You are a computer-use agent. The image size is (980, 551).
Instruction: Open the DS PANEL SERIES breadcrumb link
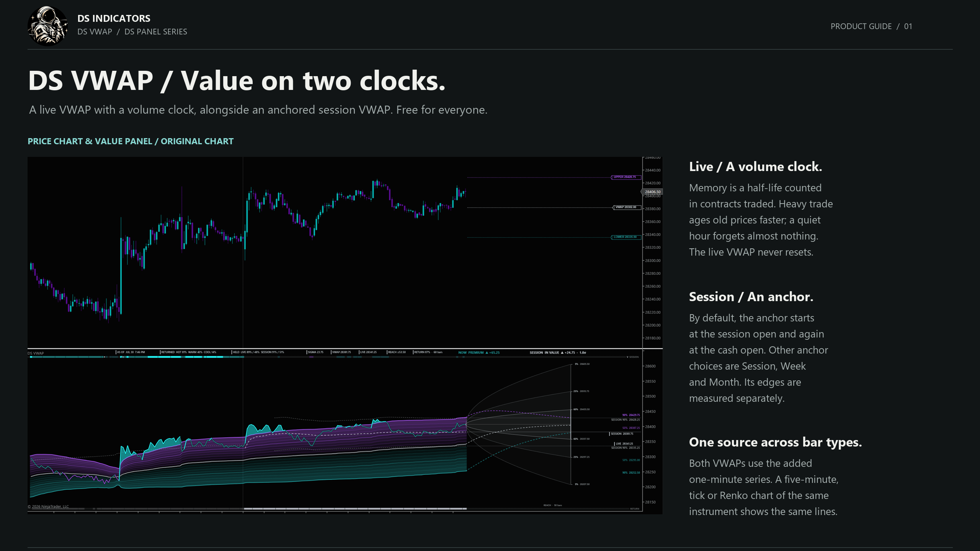(x=156, y=32)
